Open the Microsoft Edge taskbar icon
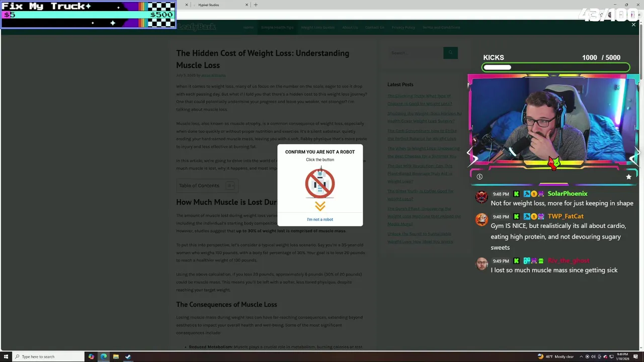The height and width of the screenshot is (362, 644). [103, 356]
